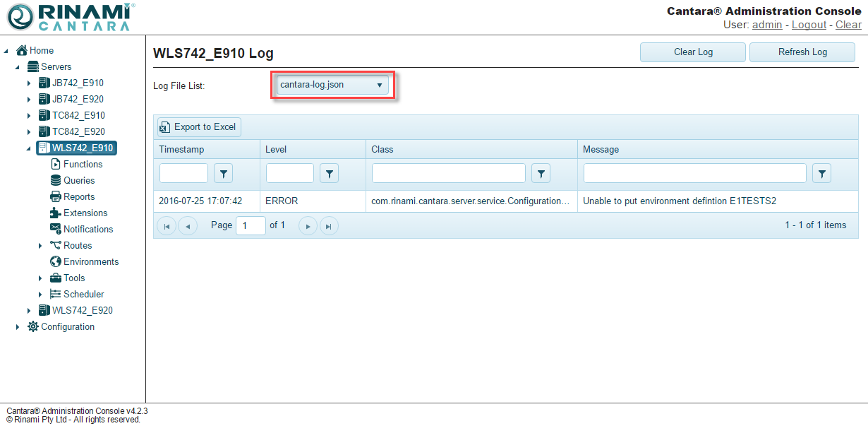Go to the last page of log
Viewport: 868px width, 438px height.
[329, 225]
